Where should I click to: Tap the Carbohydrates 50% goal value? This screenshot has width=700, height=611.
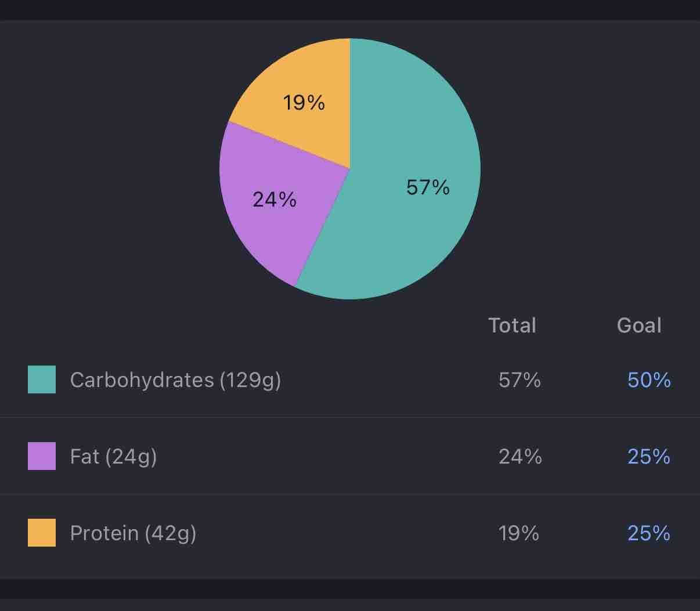(649, 380)
